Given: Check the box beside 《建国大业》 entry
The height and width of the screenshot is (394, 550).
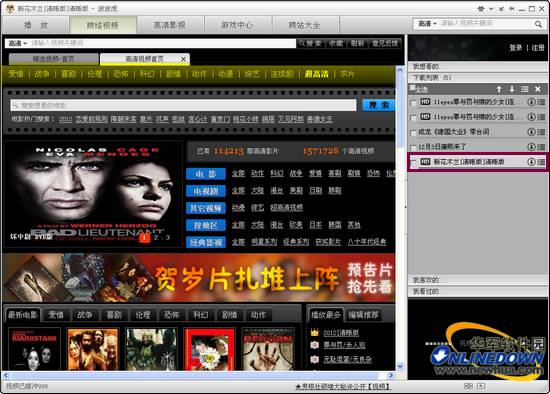Looking at the screenshot, I should pos(414,133).
